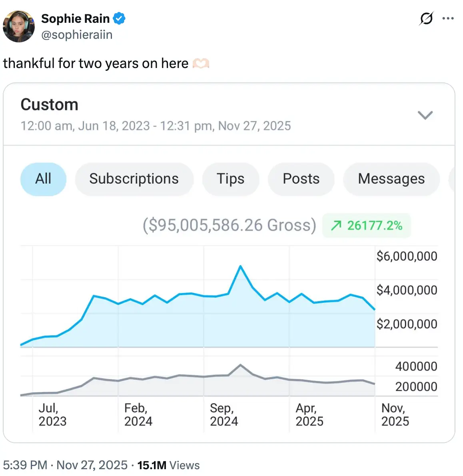This screenshot has height=476, width=463.
Task: Click the green upward arrow icon
Action: pos(336,226)
